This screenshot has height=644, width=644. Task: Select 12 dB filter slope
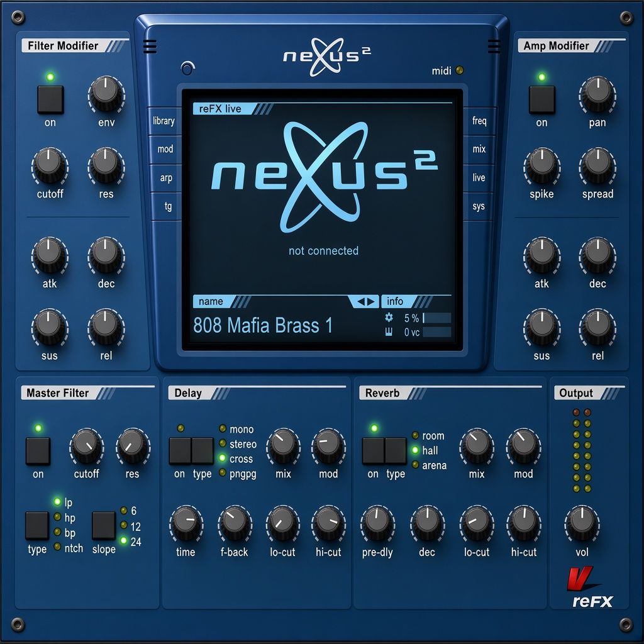[x=131, y=526]
